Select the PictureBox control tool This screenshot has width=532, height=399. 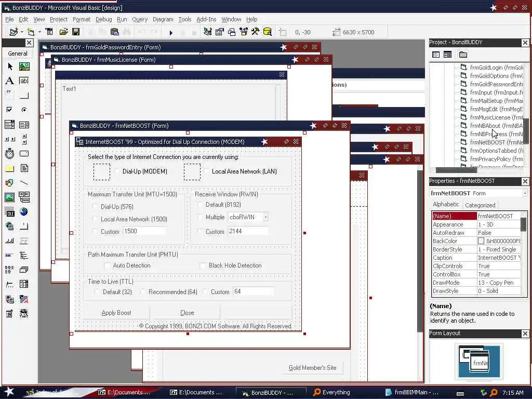pos(24,66)
